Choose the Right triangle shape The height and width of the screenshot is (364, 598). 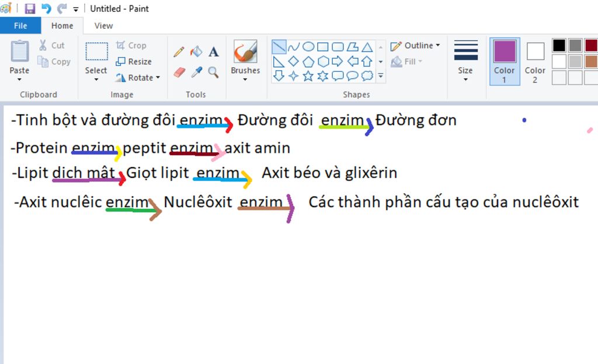(x=279, y=61)
